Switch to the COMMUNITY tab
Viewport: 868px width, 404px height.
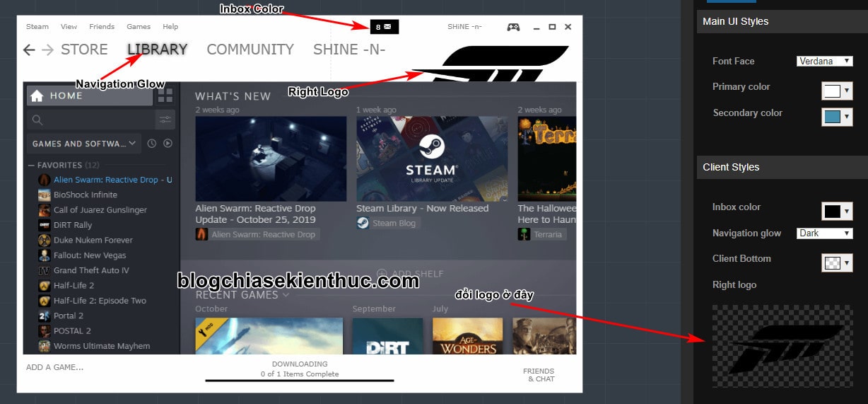[250, 50]
